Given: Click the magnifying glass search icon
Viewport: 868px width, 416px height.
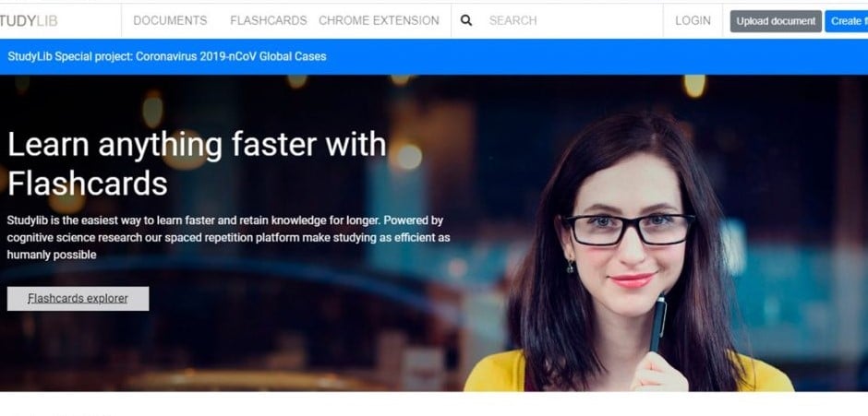Looking at the screenshot, I should (x=466, y=20).
